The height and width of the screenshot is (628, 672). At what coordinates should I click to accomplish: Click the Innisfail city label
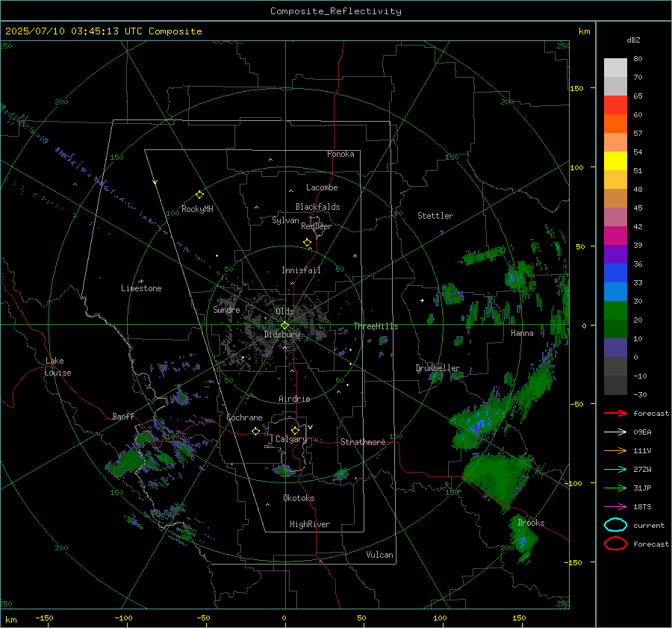(x=301, y=270)
